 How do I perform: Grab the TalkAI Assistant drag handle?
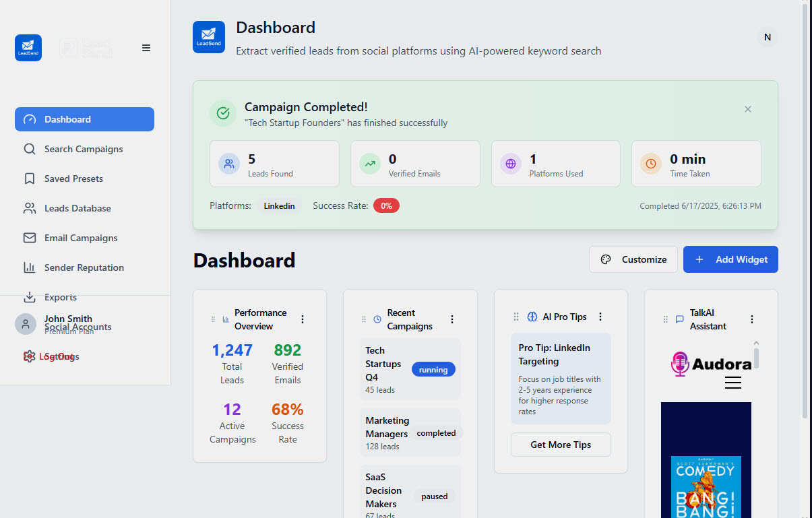[x=666, y=319]
